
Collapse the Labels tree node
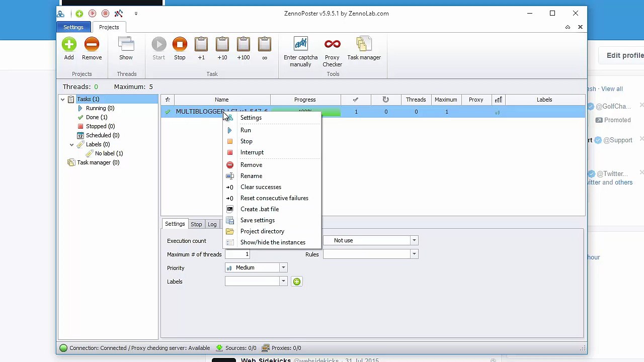[x=71, y=144]
